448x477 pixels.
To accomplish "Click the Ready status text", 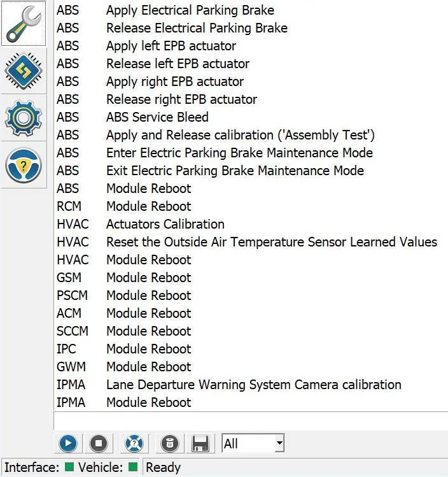I will tap(163, 467).
